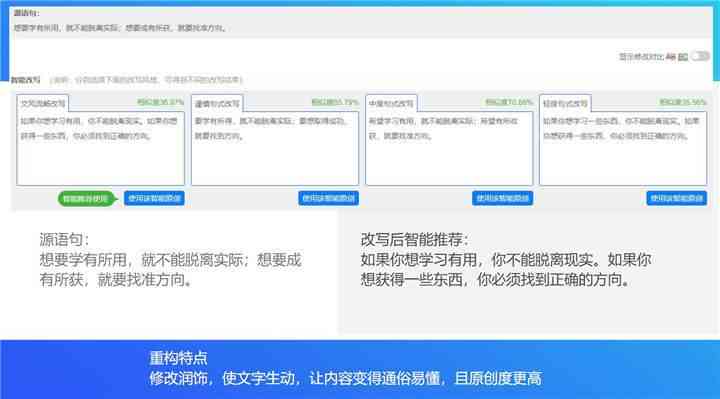
Task: Click the green 智能推荐使用 badge
Action: tap(86, 198)
